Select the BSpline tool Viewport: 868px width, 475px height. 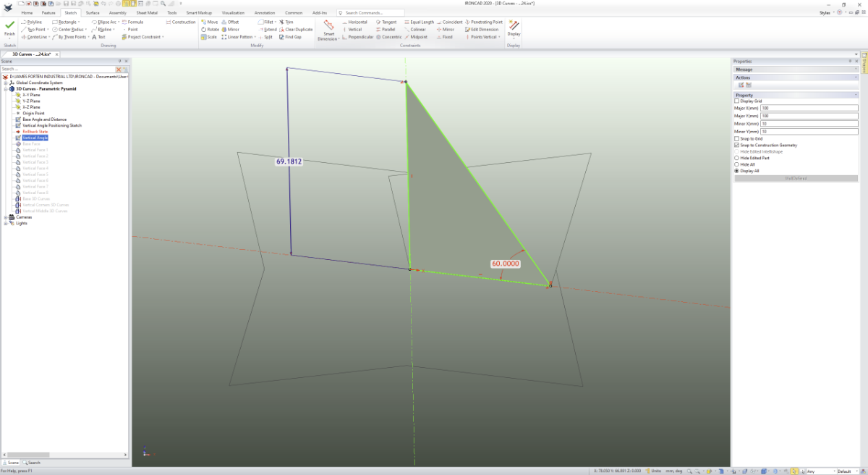click(x=103, y=29)
